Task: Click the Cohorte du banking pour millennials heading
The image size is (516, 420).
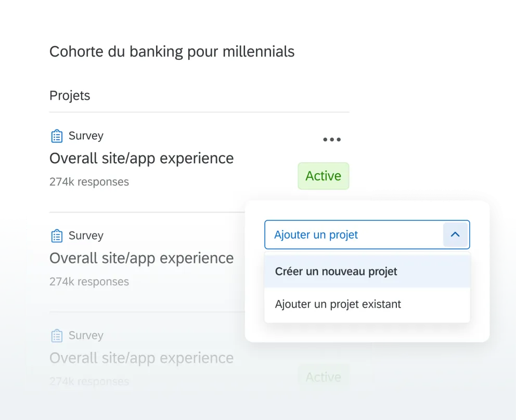Action: click(x=172, y=51)
